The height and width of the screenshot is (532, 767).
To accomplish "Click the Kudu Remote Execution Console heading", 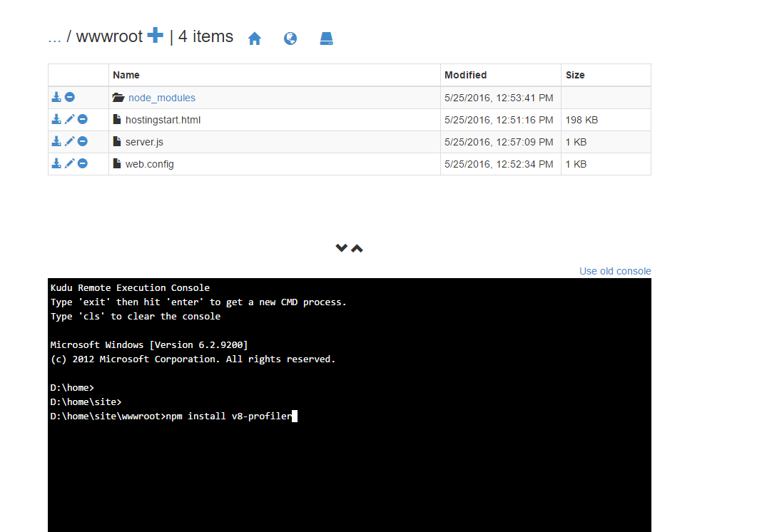I will [x=130, y=288].
